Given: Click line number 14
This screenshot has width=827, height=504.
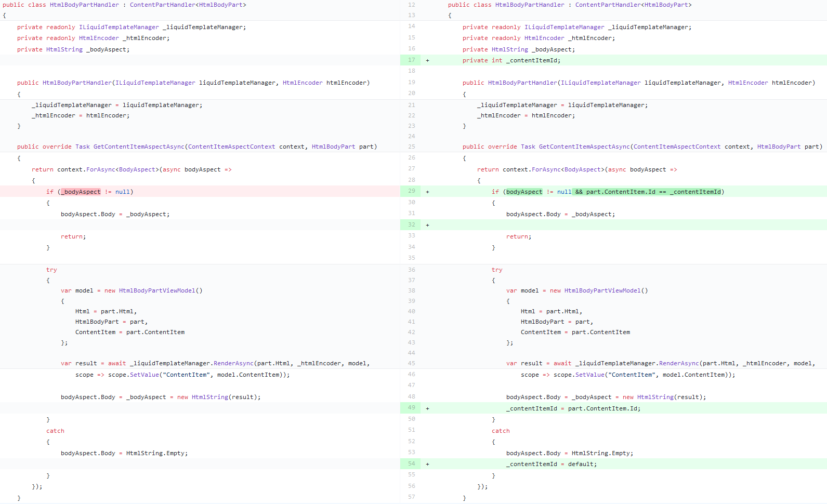Looking at the screenshot, I should click(412, 26).
